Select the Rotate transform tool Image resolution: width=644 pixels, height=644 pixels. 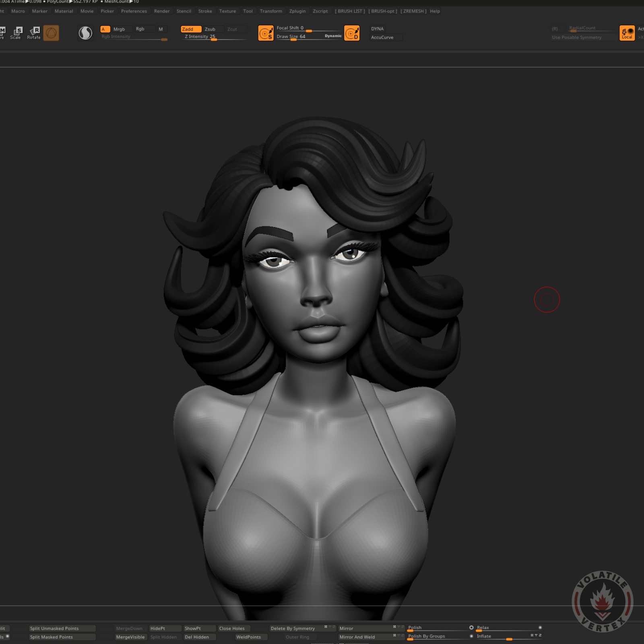pos(34,33)
